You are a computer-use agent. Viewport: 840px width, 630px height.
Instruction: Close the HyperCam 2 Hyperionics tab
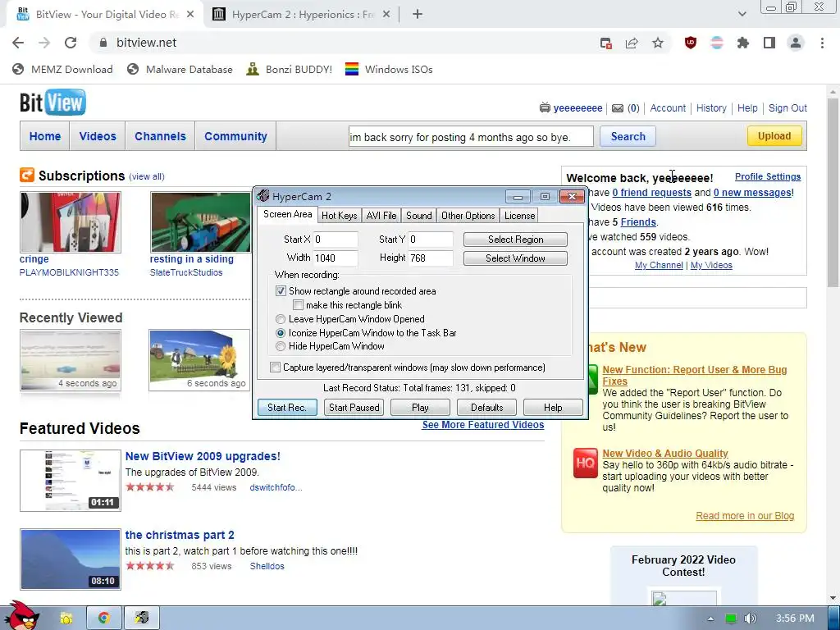[386, 15]
